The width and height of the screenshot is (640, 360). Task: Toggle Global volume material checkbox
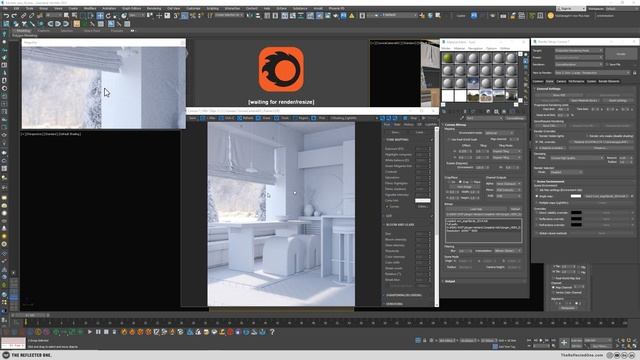537,233
